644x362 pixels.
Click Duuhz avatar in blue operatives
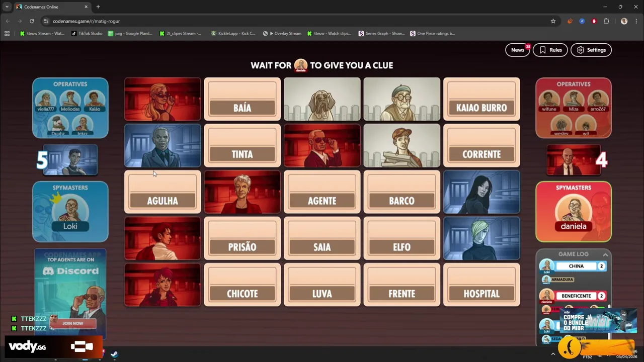[x=58, y=124]
